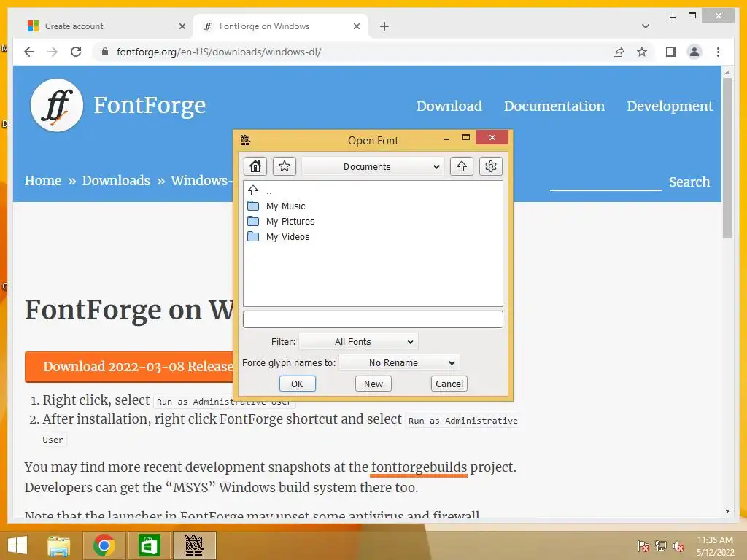Open Chrome three-dot menu
Viewport: 747px width, 560px height.
coord(718,52)
